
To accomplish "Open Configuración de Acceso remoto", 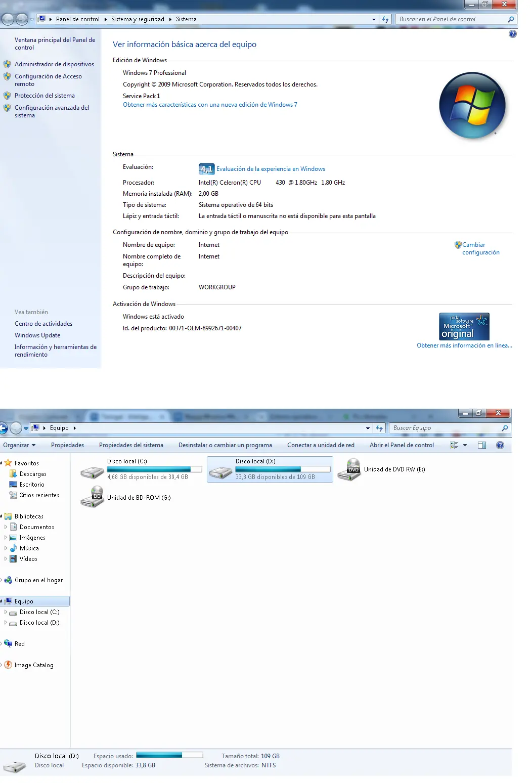I will pos(48,80).
